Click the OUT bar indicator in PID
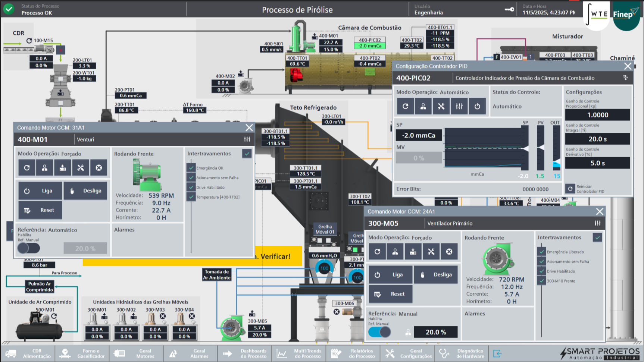The height and width of the screenshot is (362, 644). click(x=556, y=148)
